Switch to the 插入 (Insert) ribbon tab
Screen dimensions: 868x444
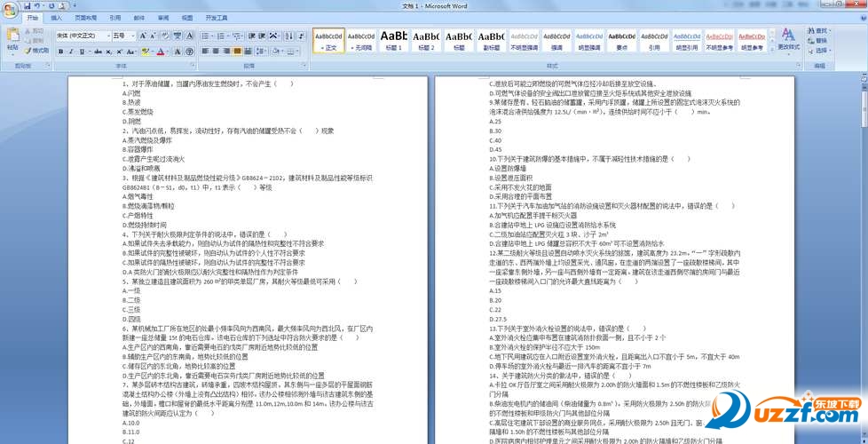[57, 18]
